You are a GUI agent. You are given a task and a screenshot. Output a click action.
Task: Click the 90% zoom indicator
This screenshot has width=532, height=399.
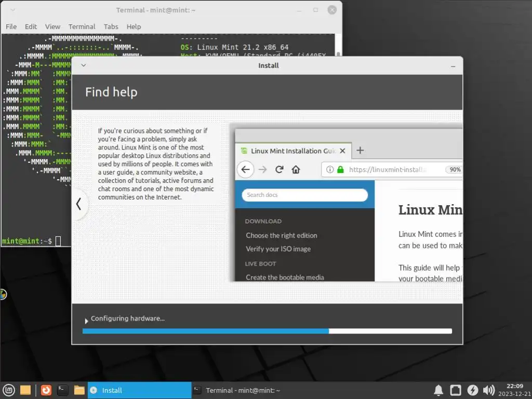point(454,169)
